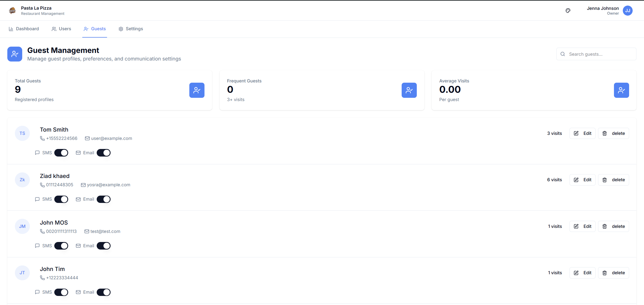The image size is (644, 305).
Task: Delete the Ziad khaed guest
Action: click(613, 180)
